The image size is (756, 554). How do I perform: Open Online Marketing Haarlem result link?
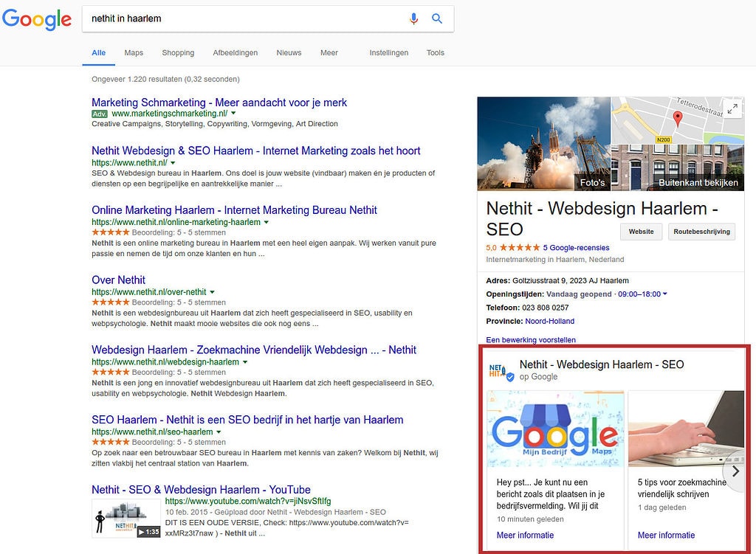234,210
